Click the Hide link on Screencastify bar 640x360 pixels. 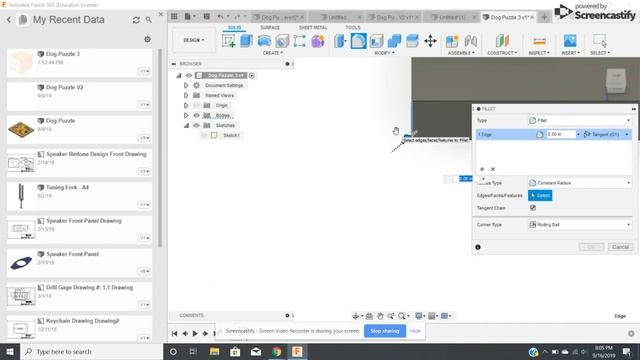[415, 331]
